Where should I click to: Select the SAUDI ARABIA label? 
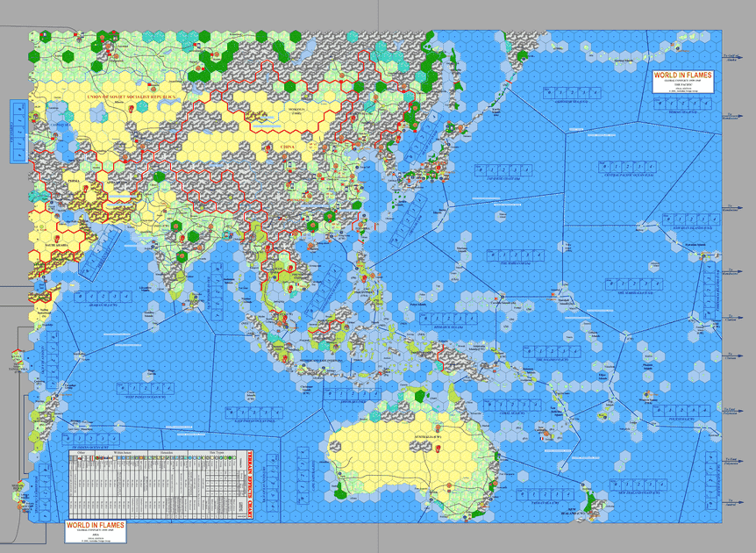(57, 246)
